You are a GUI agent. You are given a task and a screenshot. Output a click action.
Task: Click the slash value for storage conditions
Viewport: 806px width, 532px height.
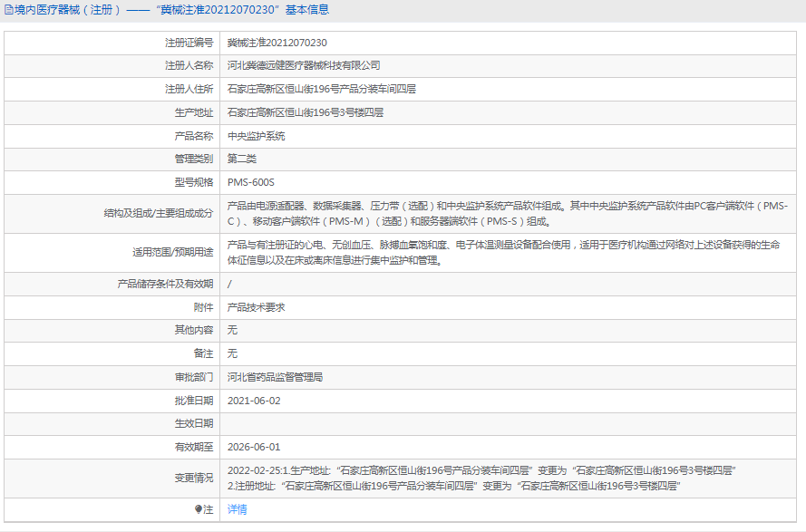click(x=229, y=284)
